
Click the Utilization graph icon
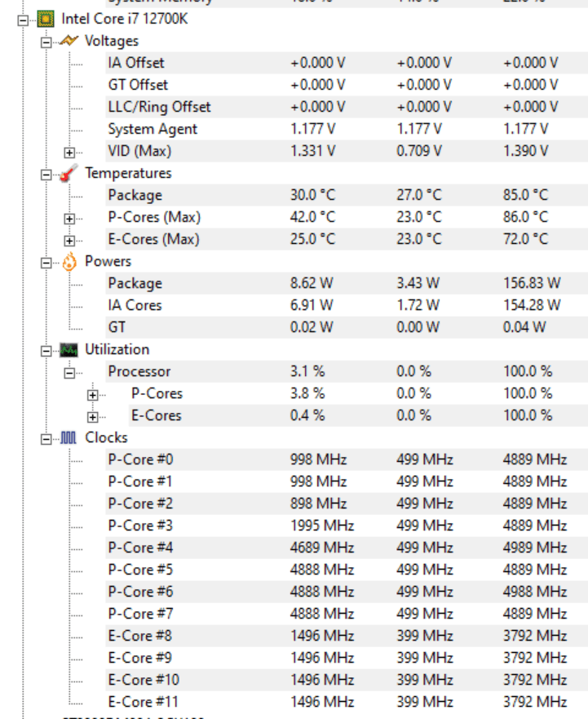click(x=69, y=350)
